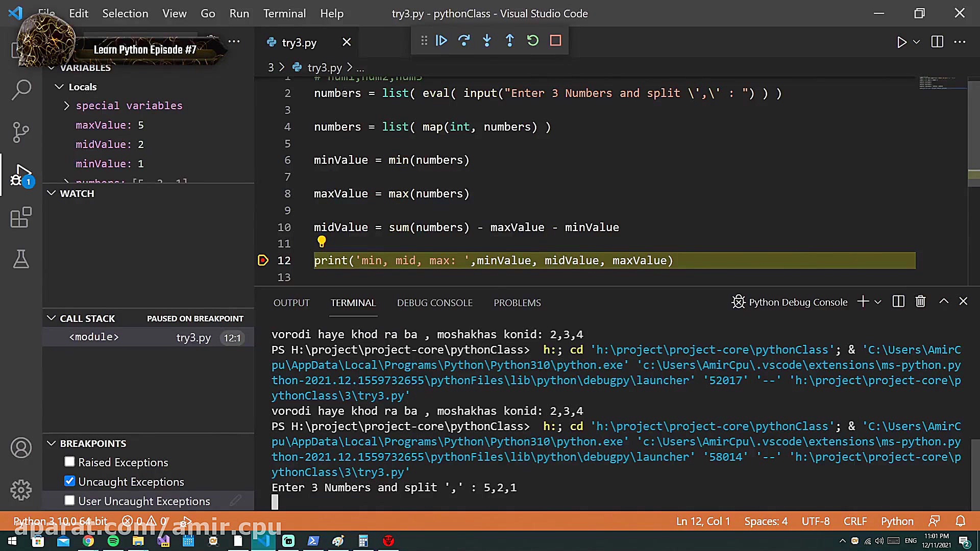Screen dimensions: 980x551
Task: Open the new terminal dropdown arrow
Action: [878, 302]
